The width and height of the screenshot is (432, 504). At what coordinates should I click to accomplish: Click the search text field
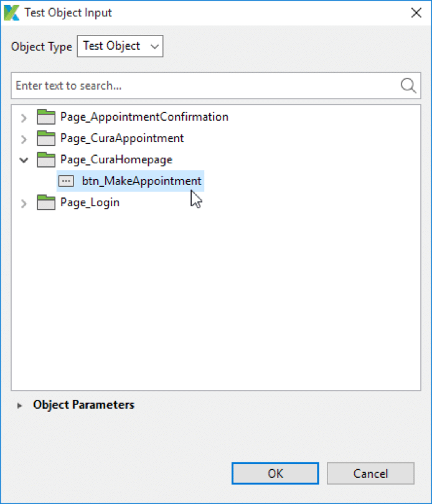pyautogui.click(x=187, y=85)
